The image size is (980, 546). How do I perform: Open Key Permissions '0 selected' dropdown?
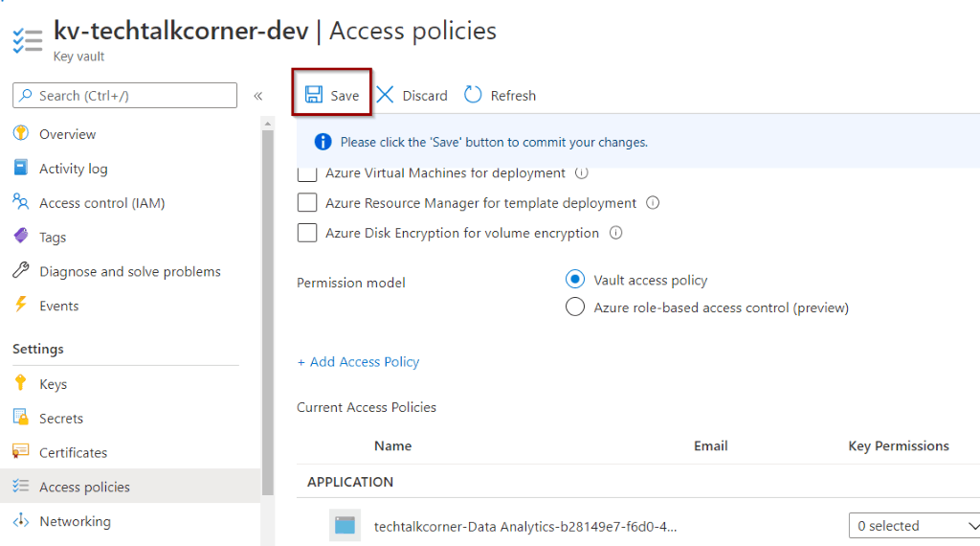pyautogui.click(x=914, y=525)
